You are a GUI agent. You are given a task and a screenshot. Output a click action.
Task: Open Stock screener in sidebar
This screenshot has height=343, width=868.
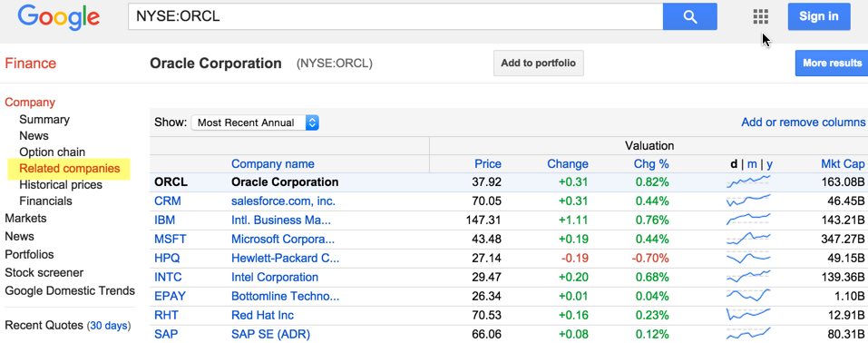pos(44,272)
